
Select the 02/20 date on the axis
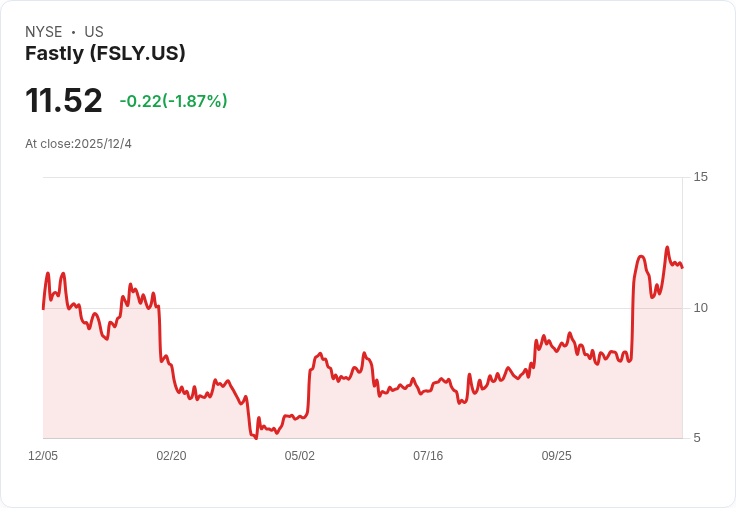tap(171, 456)
